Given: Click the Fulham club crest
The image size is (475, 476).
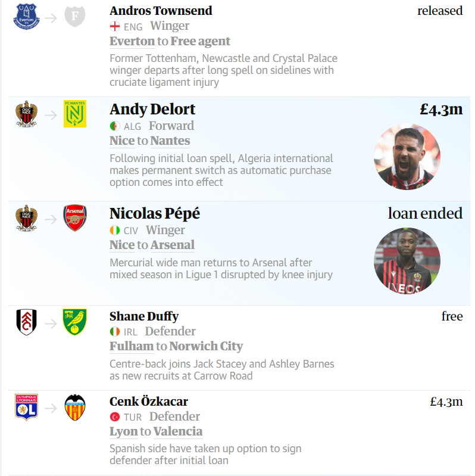Looking at the screenshot, I should point(26,322).
